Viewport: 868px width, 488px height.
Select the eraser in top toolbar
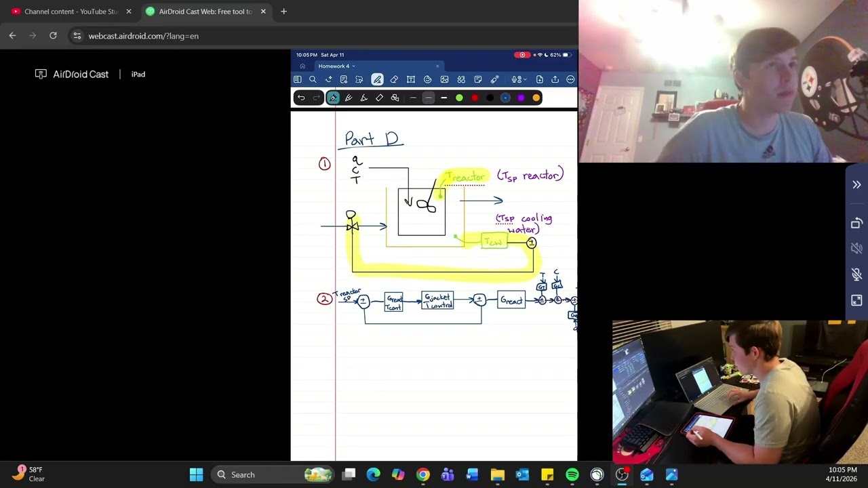[x=394, y=79]
